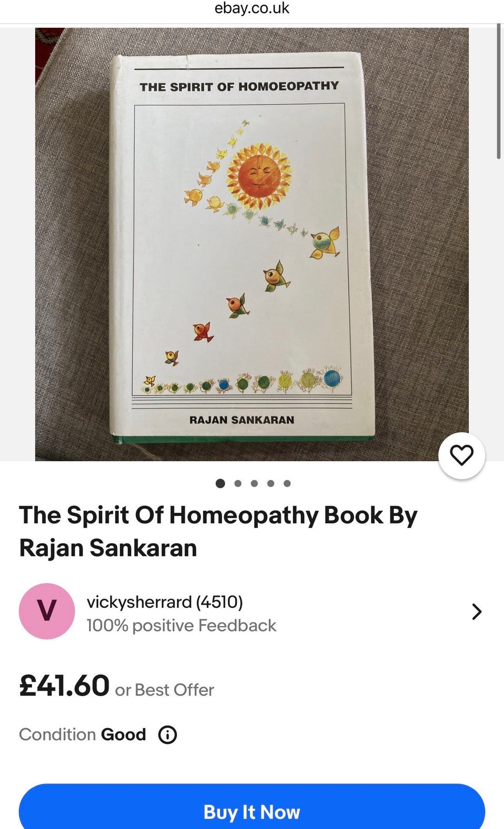This screenshot has width=504, height=829.
Task: Tap the sun illustration on book cover
Action: point(258,176)
